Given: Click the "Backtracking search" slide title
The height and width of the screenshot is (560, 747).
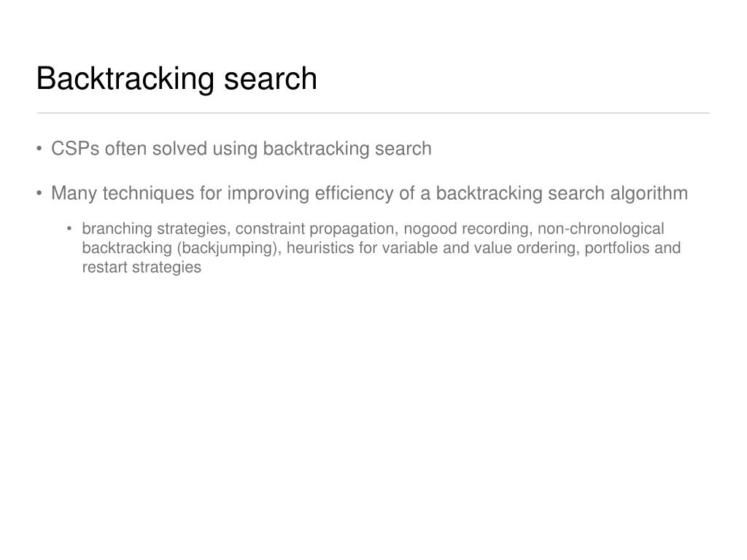Looking at the screenshot, I should click(x=177, y=79).
